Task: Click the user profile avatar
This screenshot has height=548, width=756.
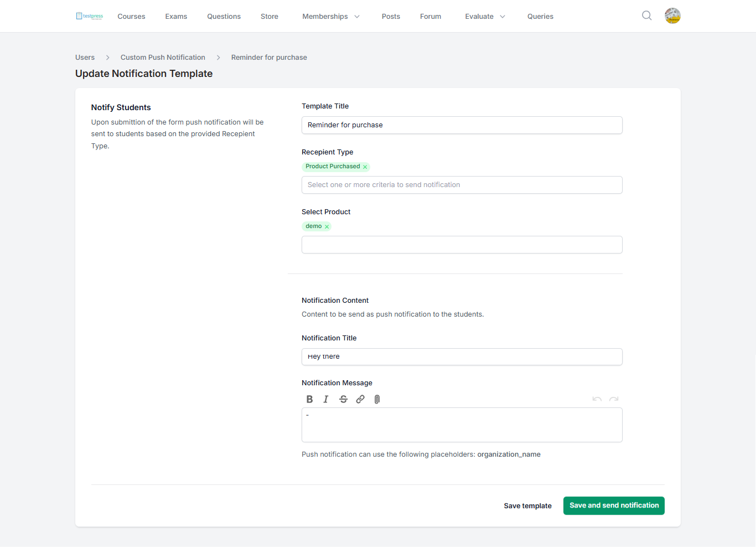Action: click(x=672, y=16)
